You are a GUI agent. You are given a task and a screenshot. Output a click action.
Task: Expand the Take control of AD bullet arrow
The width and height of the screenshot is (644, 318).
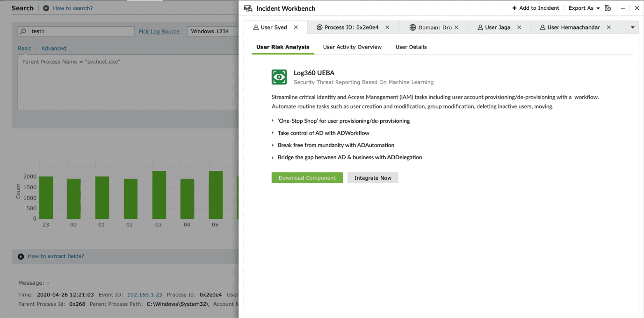[273, 133]
